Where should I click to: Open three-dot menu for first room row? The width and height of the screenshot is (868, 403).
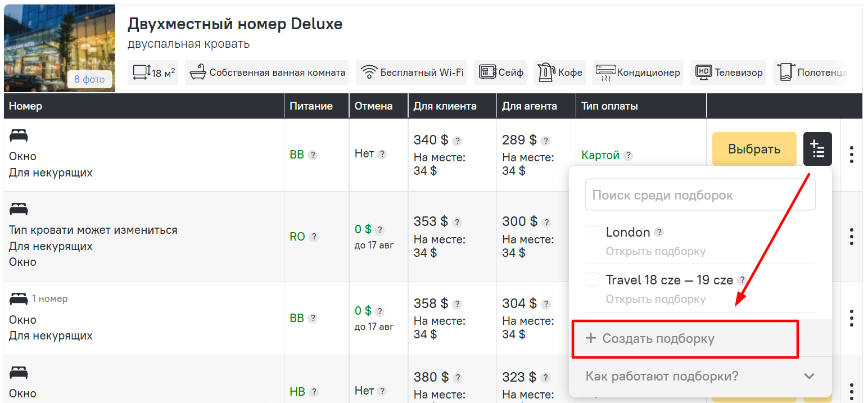coord(852,154)
